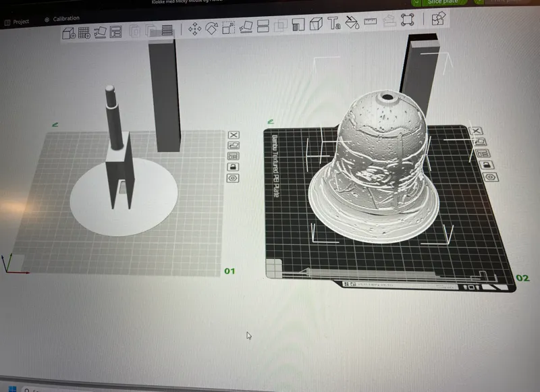The width and height of the screenshot is (540, 392).
Task: Click the Arrange all objects icon
Action: (x=115, y=32)
